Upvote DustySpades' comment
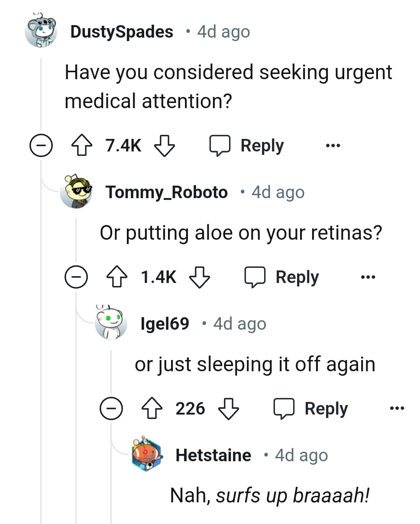Screen dimensions: 420x524 81,145
